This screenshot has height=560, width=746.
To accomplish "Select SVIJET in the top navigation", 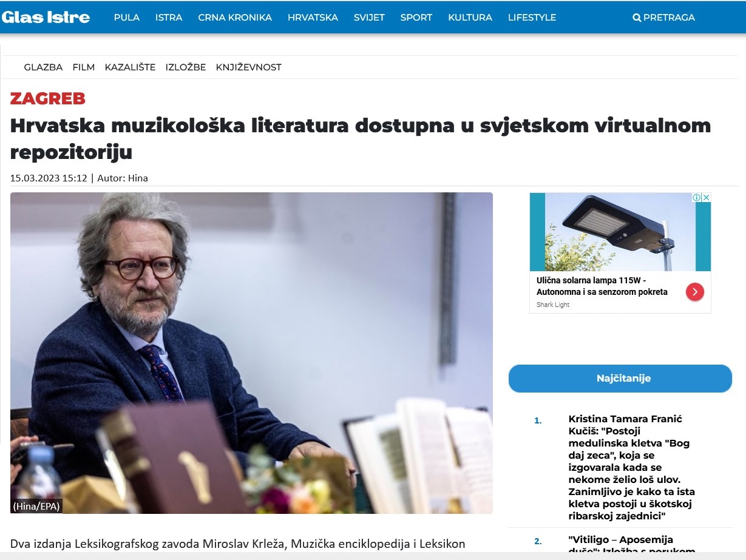I will tap(369, 18).
